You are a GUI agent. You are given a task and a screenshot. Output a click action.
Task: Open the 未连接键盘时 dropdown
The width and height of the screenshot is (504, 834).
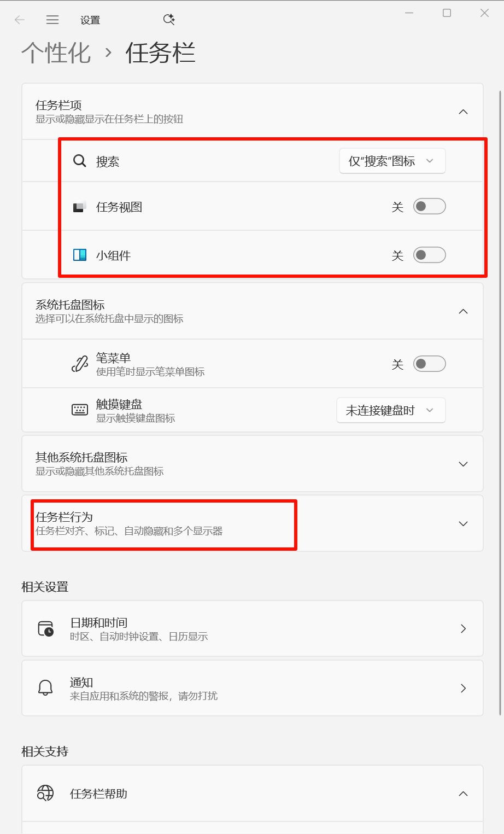click(x=391, y=410)
